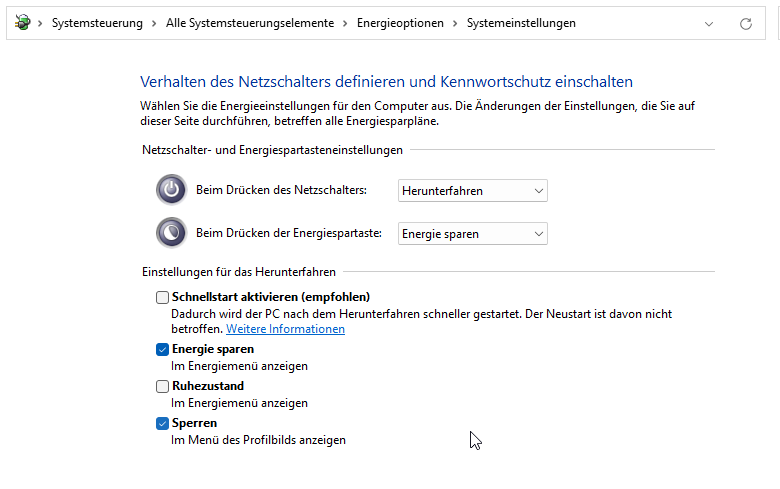Navigate to Energieoptionen breadcrumb
This screenshot has width=780, height=489.
tap(400, 23)
